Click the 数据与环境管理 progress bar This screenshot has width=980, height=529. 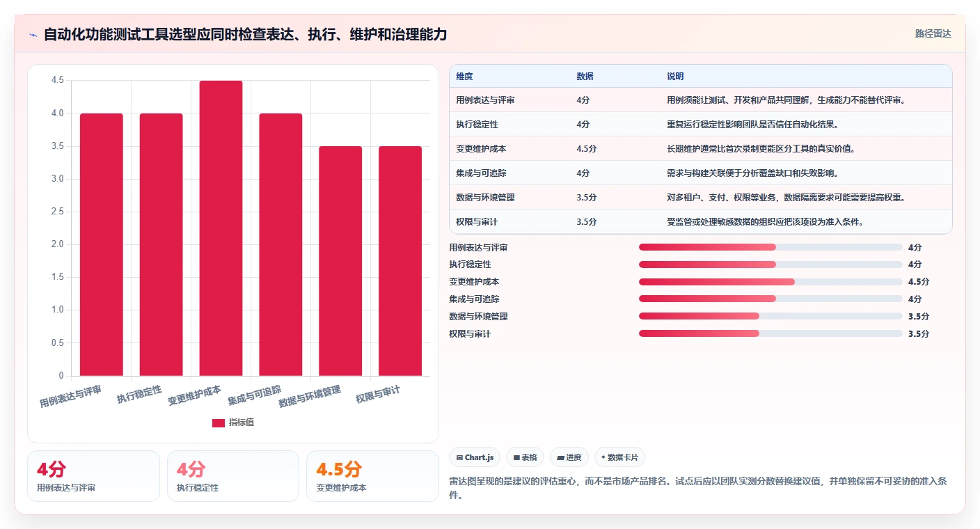(x=770, y=316)
